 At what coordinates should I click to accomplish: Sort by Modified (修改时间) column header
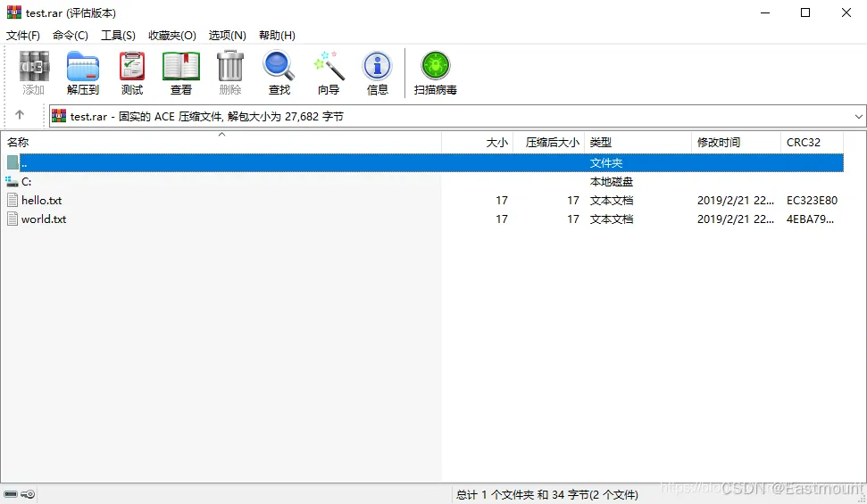(x=736, y=143)
